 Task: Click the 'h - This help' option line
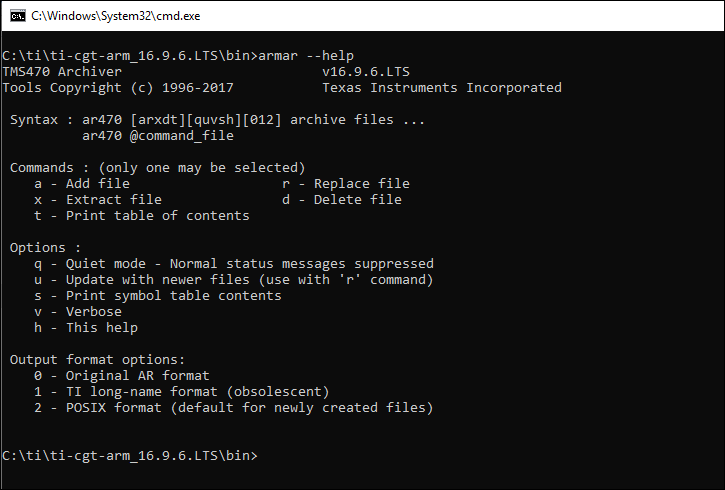tap(86, 328)
